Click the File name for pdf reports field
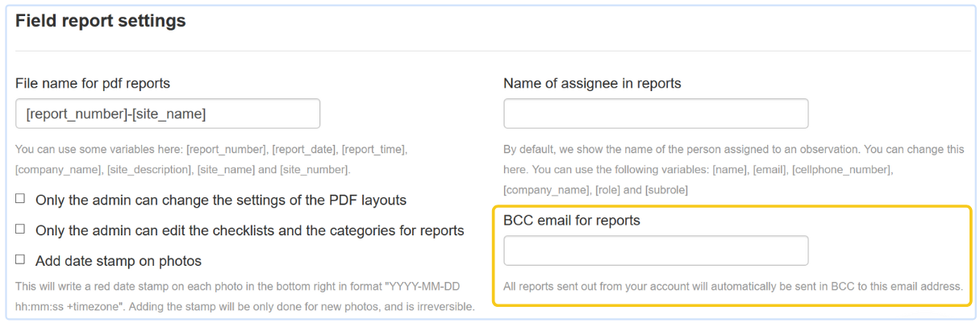Image resolution: width=980 pixels, height=323 pixels. (x=168, y=114)
